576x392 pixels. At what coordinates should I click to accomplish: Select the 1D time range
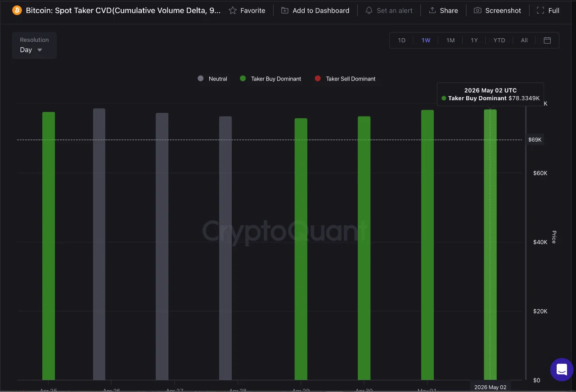point(402,40)
